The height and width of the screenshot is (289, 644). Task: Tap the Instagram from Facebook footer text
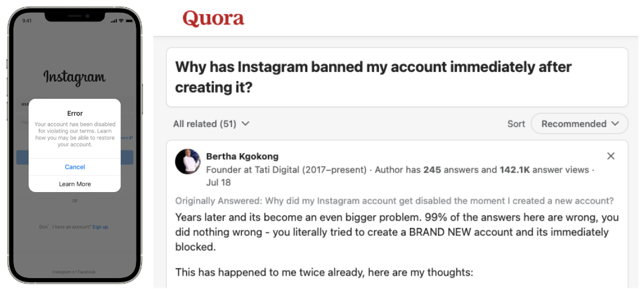click(74, 272)
